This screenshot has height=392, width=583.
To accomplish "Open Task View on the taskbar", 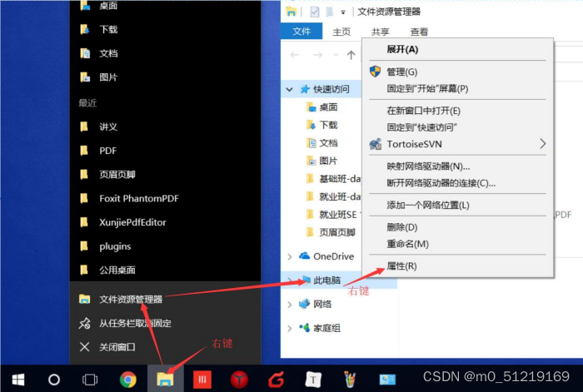I will pos(90,380).
